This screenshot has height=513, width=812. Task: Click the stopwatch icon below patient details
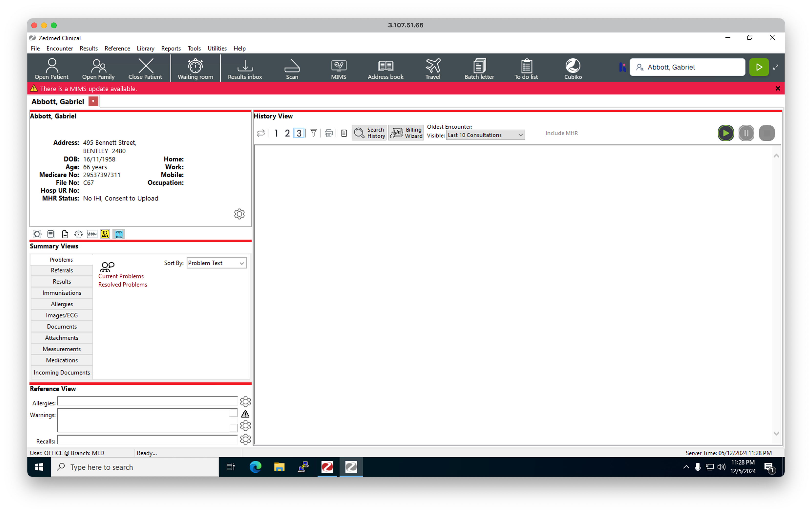(x=78, y=234)
